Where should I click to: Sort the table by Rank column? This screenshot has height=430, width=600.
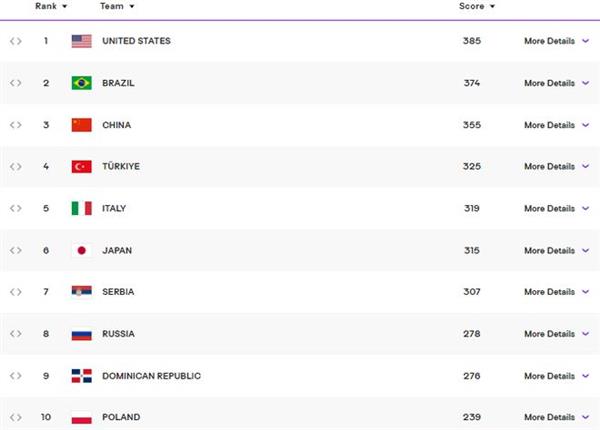(51, 6)
